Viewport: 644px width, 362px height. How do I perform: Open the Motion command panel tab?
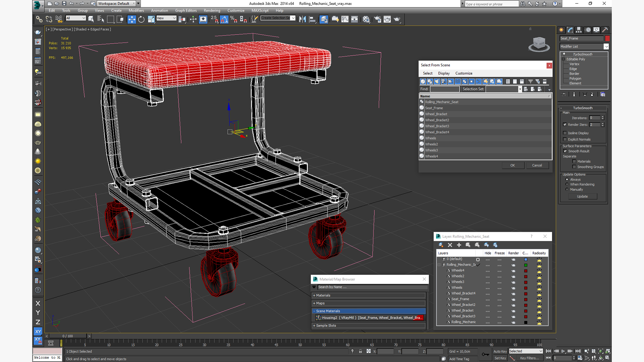(588, 30)
